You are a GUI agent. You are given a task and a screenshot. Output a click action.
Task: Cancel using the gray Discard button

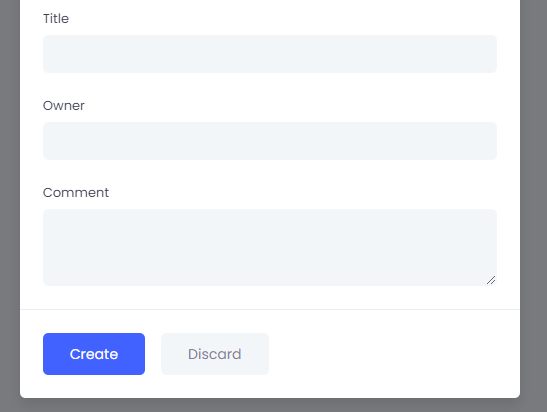pyautogui.click(x=215, y=354)
